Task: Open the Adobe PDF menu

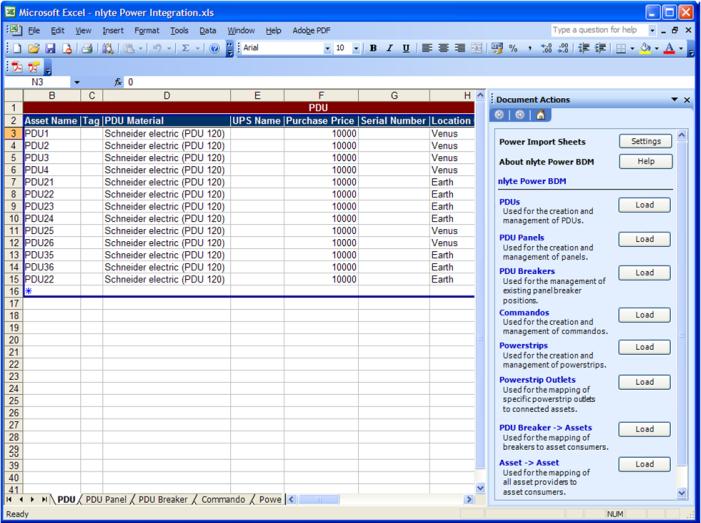Action: pyautogui.click(x=311, y=30)
